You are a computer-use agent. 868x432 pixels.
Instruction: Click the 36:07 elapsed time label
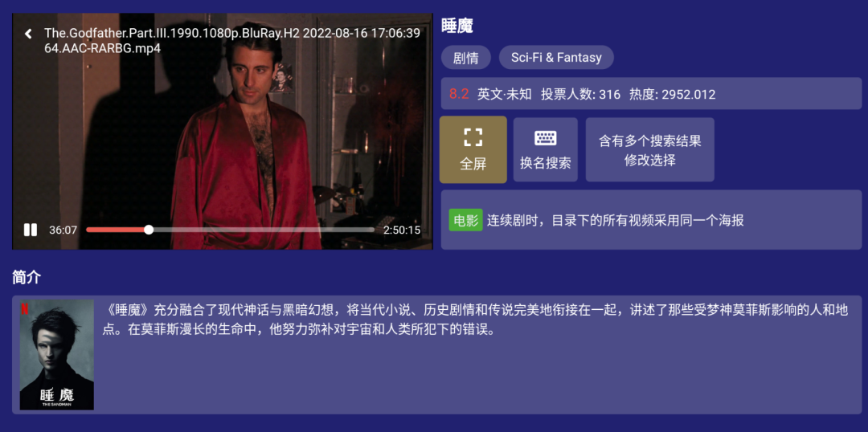coord(63,230)
